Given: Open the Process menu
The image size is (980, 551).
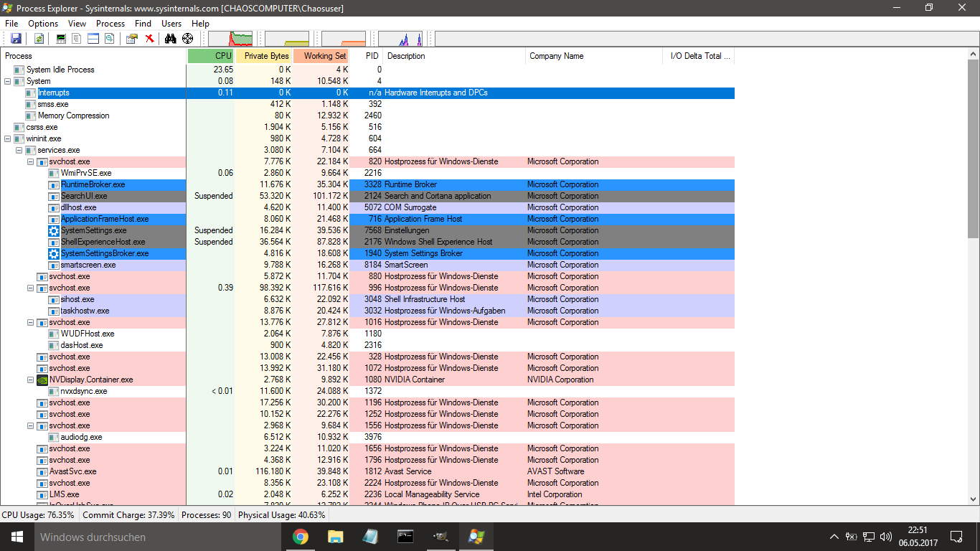Looking at the screenshot, I should pos(110,24).
